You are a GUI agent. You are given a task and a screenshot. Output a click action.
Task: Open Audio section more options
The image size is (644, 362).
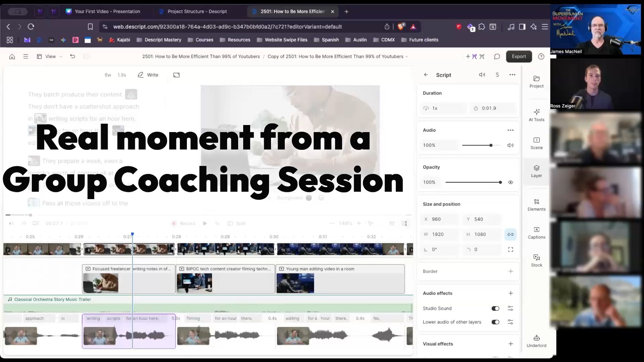click(511, 130)
